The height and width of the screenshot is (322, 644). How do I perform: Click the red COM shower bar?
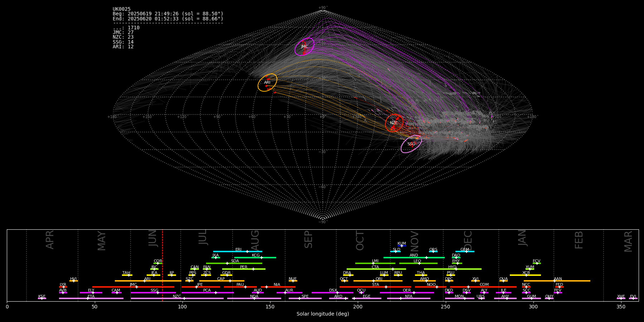tap(483, 287)
